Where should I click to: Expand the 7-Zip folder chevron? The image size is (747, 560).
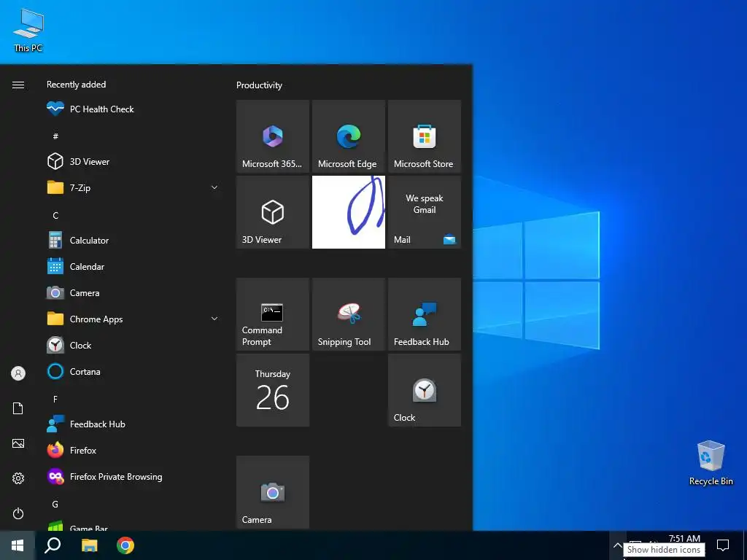(x=214, y=187)
